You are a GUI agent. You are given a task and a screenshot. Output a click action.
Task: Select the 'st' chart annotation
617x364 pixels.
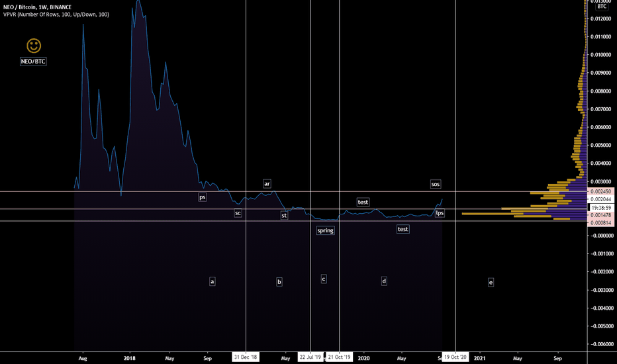pyautogui.click(x=284, y=215)
